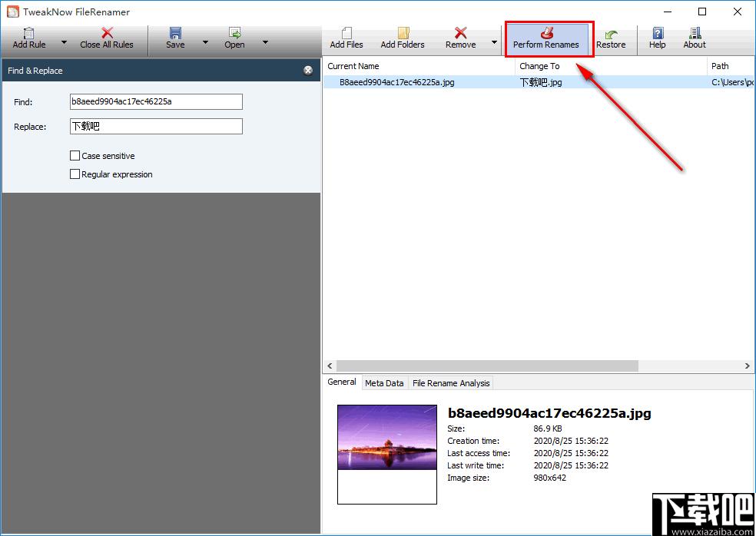756x536 pixels.
Task: Click the horizontal scrollbar thumb
Action: 487,366
